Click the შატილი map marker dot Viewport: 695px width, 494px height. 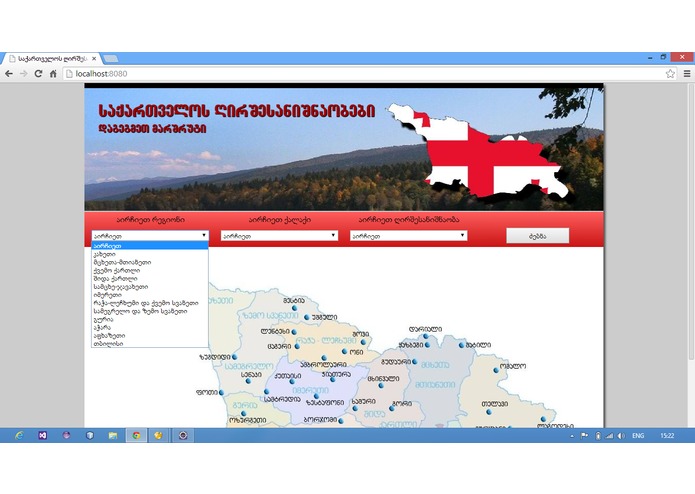pos(461,345)
